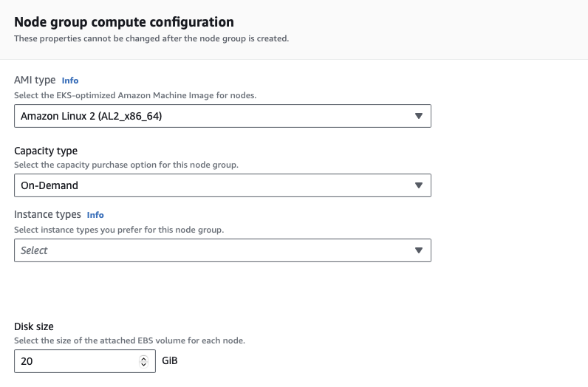Click the Instance types field label
Screen dimensions: 588x387
pos(47,214)
